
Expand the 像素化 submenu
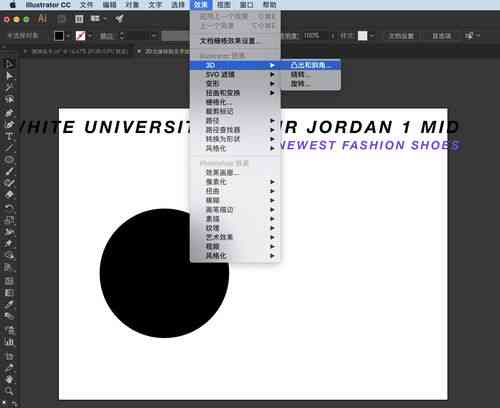[235, 182]
